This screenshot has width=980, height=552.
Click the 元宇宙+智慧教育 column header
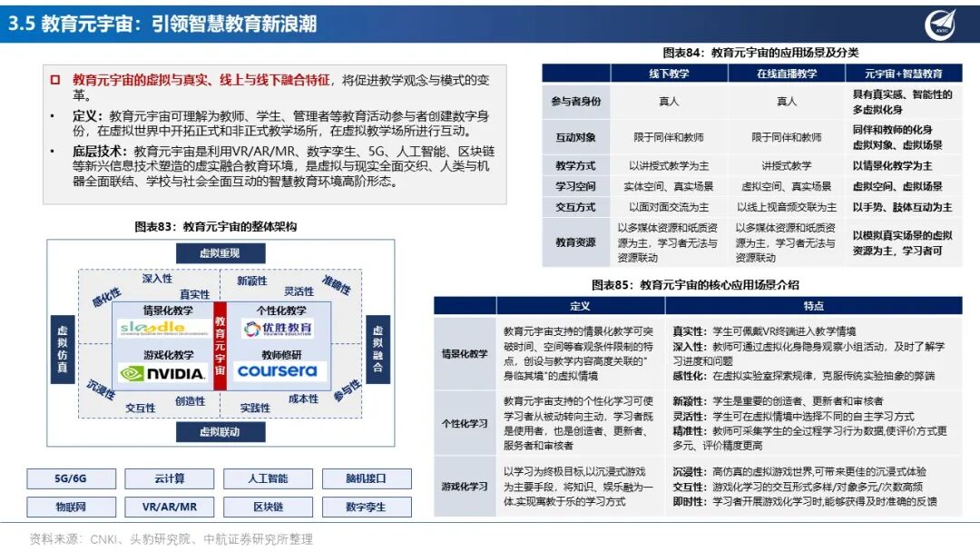point(904,74)
